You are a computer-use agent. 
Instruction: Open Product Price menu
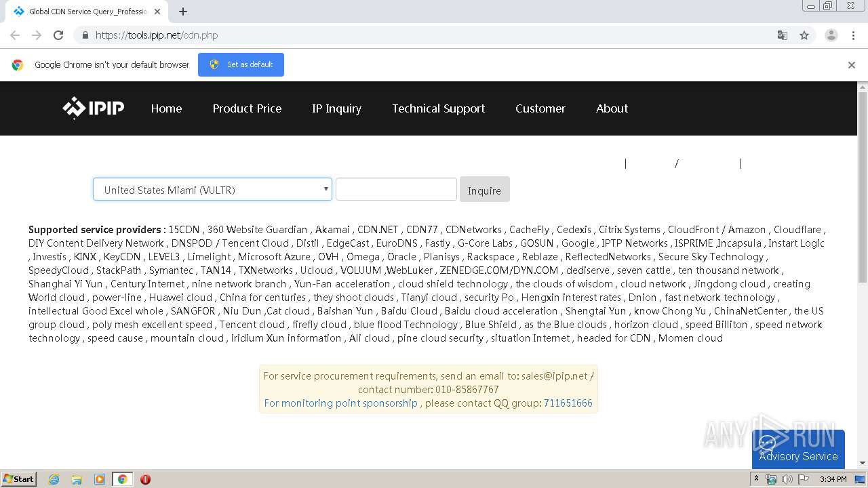247,108
